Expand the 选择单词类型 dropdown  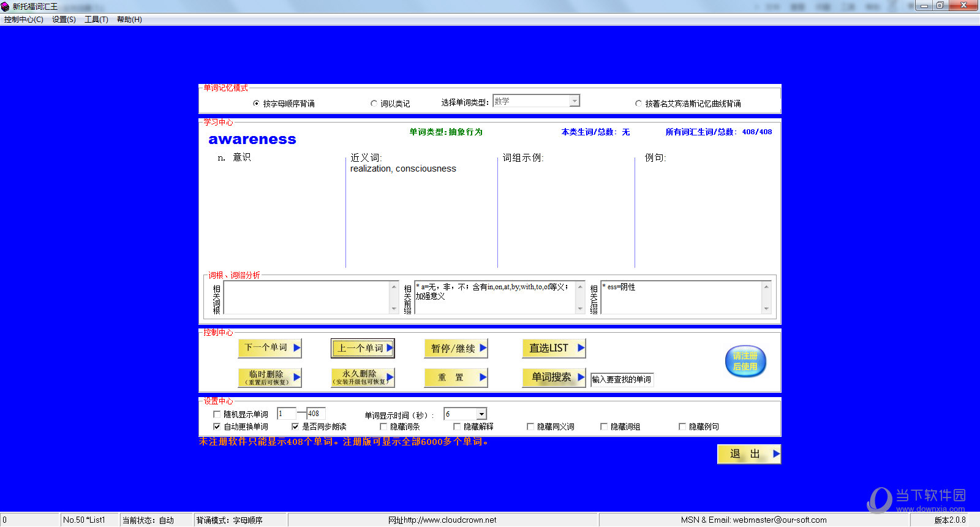(574, 100)
